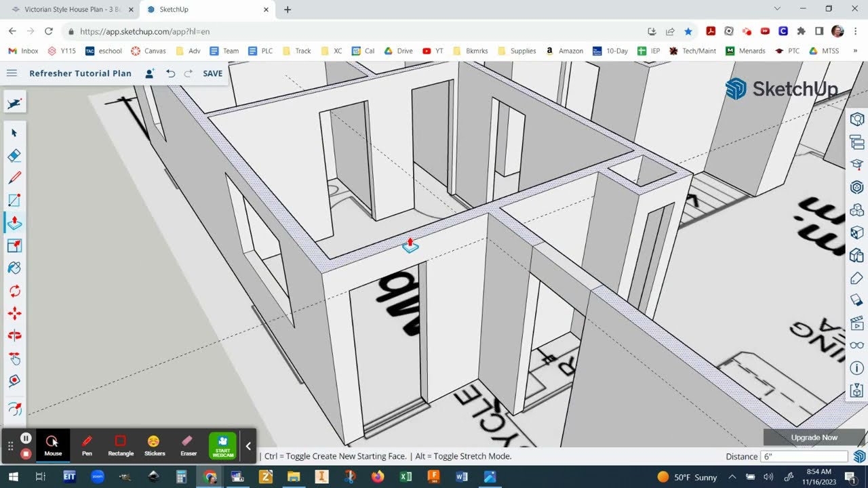Select the Line pencil tool
The height and width of the screenshot is (488, 868).
[14, 178]
